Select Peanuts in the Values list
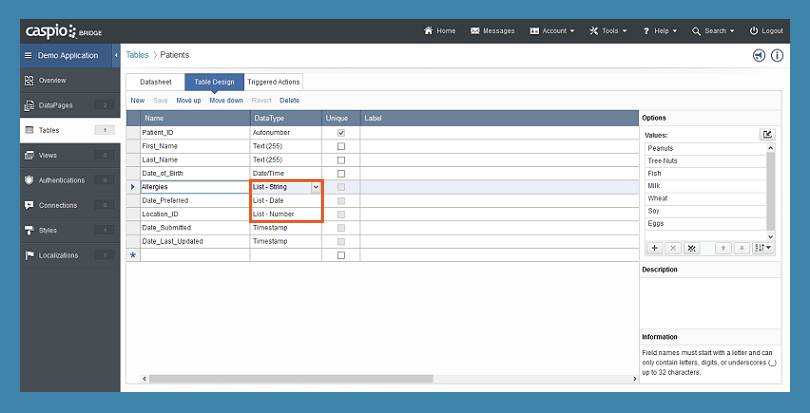 [705, 148]
